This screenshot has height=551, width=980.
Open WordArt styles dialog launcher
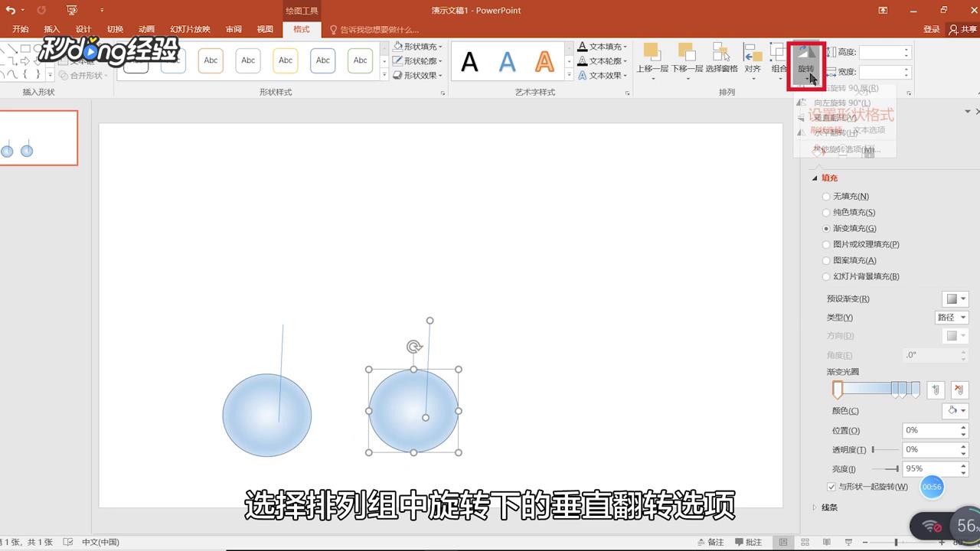click(x=628, y=93)
